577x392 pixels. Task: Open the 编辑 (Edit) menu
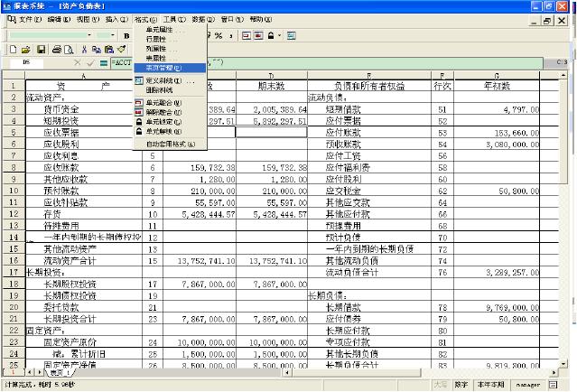tap(59, 19)
